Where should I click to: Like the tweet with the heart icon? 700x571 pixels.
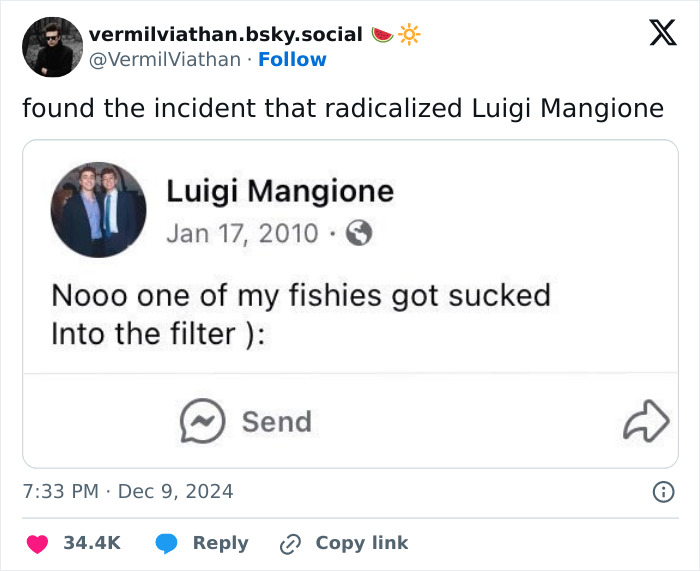coord(37,543)
